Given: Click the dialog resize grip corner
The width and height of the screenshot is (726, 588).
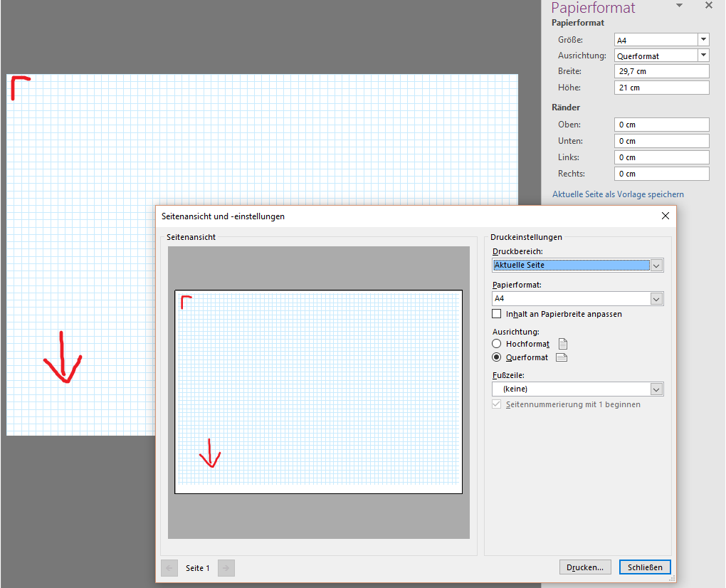Looking at the screenshot, I should [x=673, y=579].
